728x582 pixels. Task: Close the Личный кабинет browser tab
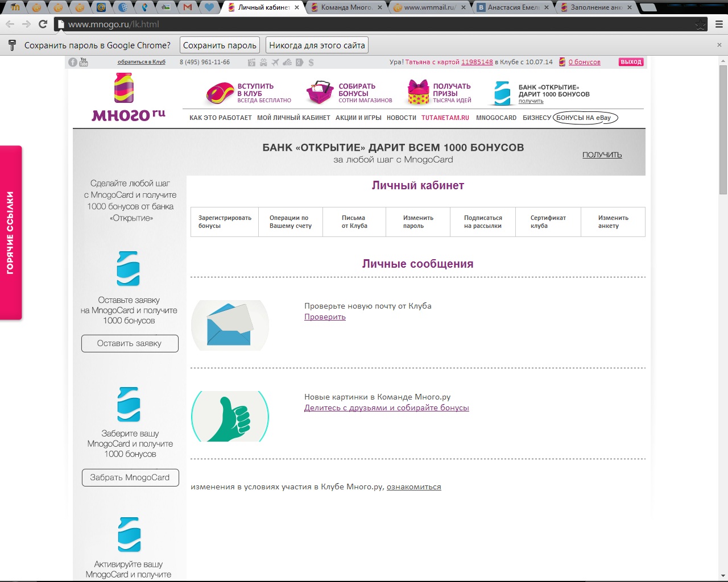(297, 7)
